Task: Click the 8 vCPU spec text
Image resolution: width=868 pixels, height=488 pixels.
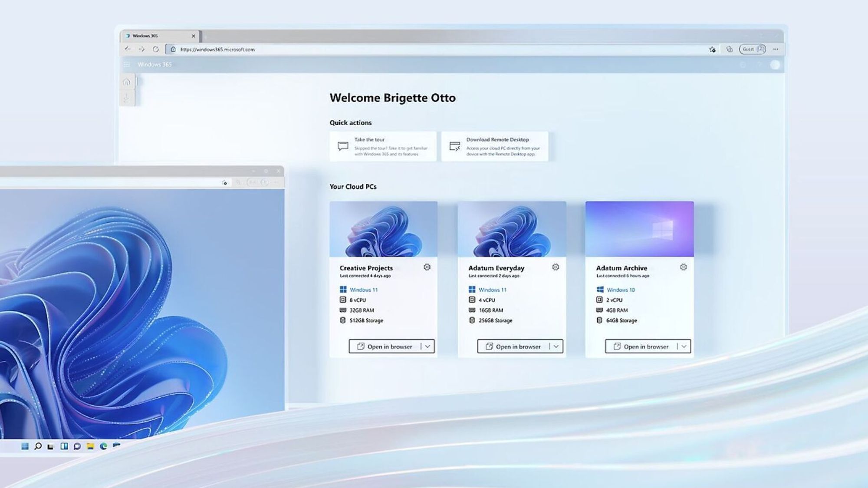Action: point(358,300)
